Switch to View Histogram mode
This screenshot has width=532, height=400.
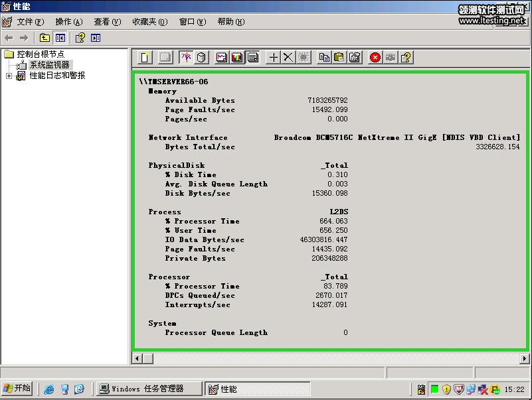coord(237,58)
